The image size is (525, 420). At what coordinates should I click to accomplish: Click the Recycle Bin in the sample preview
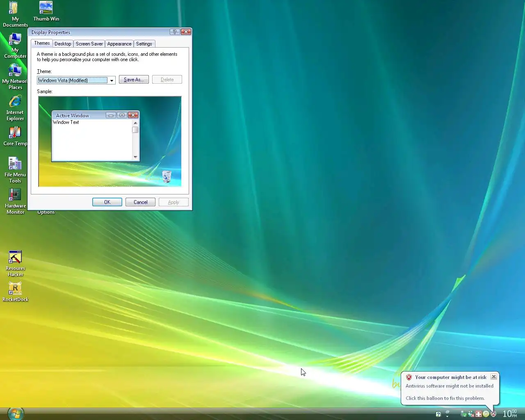tap(167, 176)
